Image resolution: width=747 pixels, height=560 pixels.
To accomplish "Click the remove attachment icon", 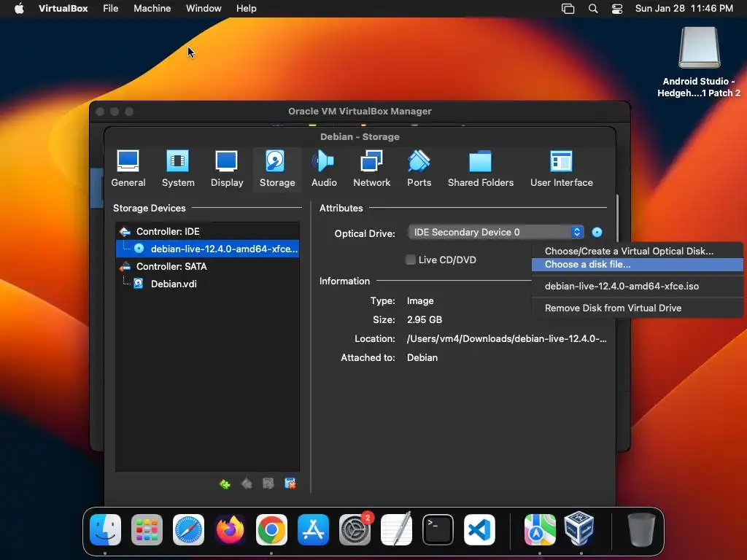I will pos(290,484).
